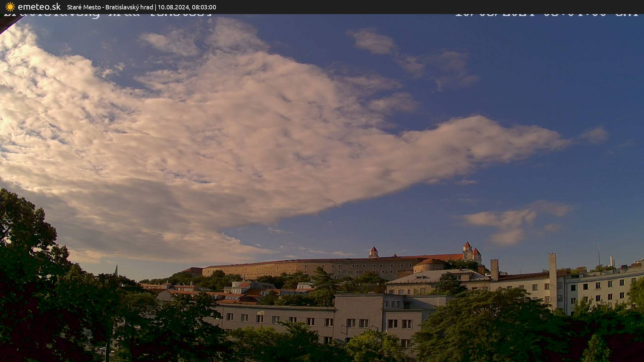644x362 pixels.
Task: Click the castle's left red-roofed tower
Action: (x=373, y=252)
